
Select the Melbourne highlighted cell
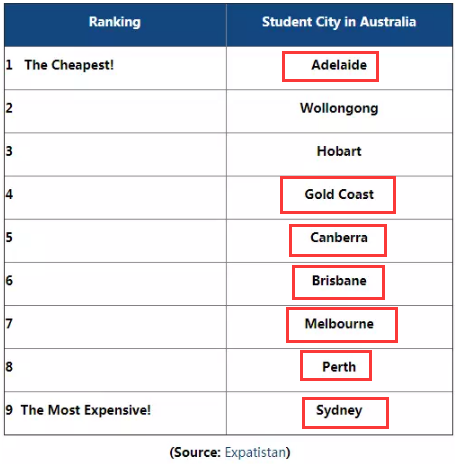click(342, 325)
